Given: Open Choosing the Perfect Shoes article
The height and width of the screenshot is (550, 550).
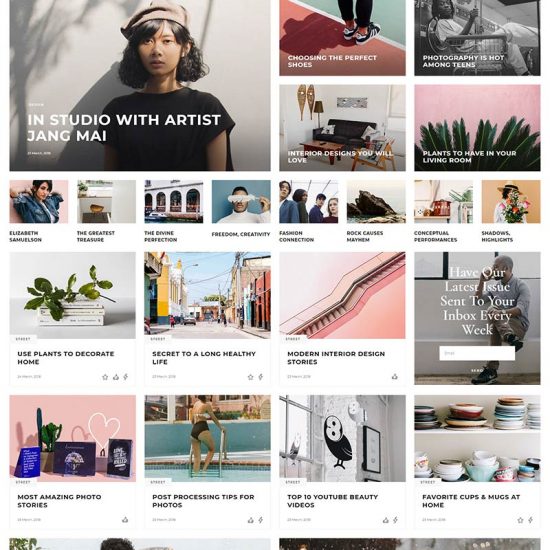Looking at the screenshot, I should pyautogui.click(x=332, y=61).
